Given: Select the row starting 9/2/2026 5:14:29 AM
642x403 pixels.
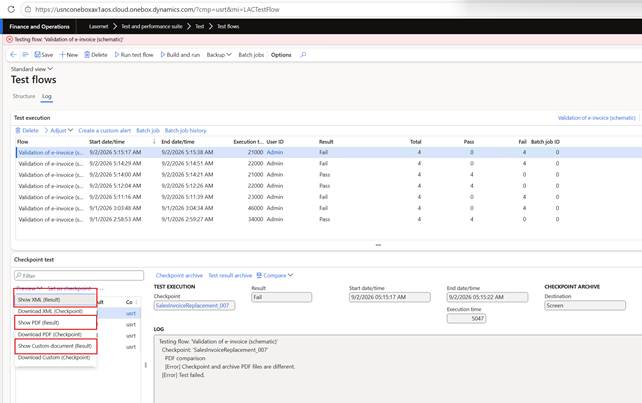Looking at the screenshot, I should 328,163.
